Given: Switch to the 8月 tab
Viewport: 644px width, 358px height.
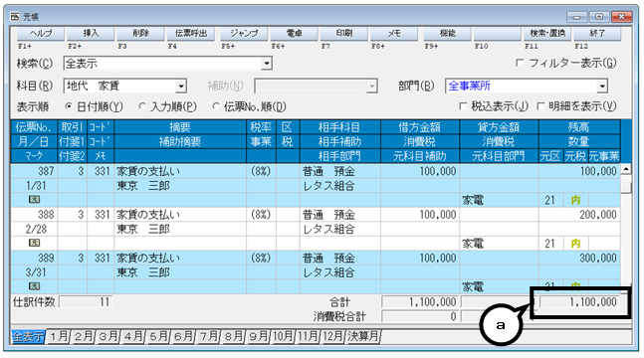Looking at the screenshot, I should 233,337.
